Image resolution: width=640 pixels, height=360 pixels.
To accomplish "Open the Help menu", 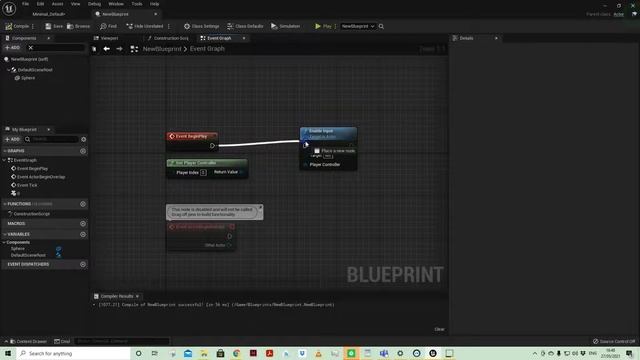I will coord(154,4).
